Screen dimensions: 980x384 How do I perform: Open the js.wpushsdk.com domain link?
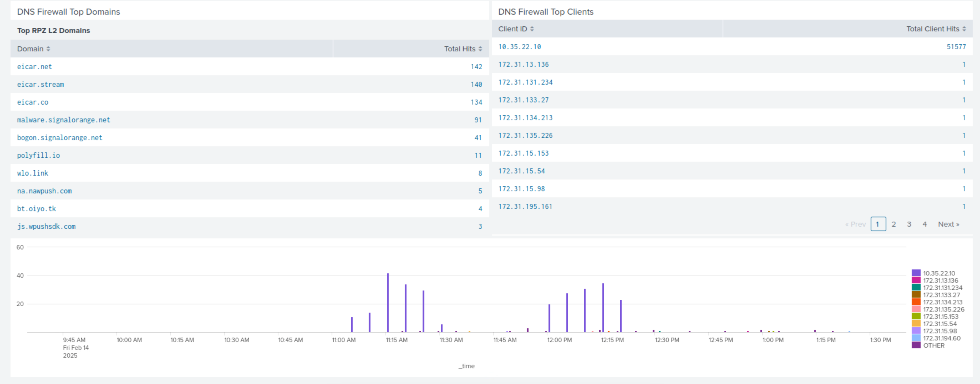[x=46, y=226]
